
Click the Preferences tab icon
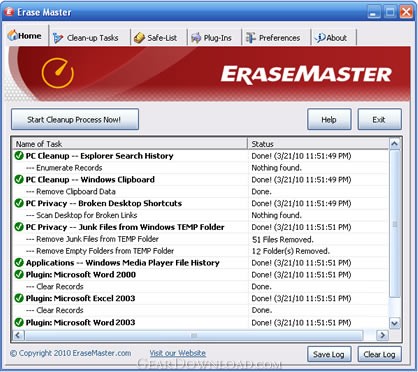click(250, 38)
